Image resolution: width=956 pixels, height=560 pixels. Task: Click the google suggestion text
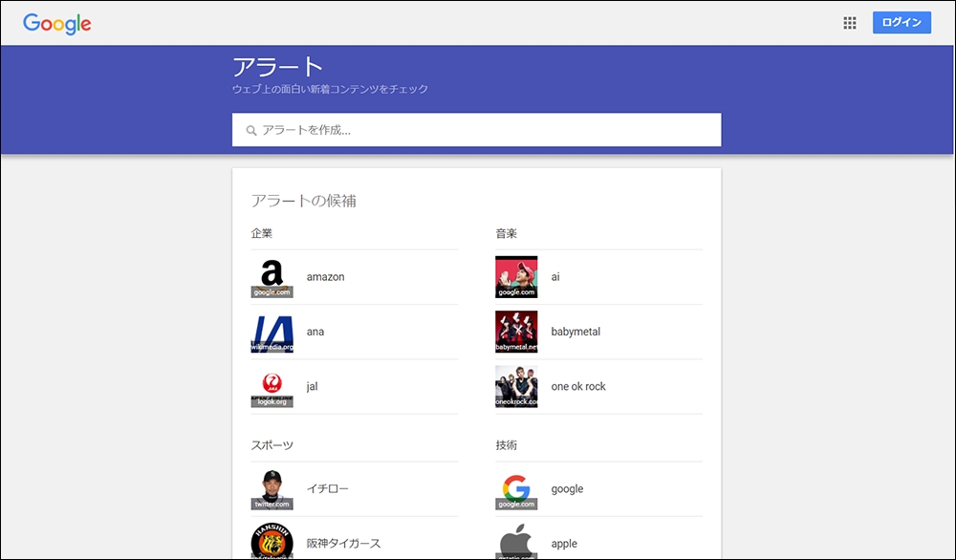[567, 488]
